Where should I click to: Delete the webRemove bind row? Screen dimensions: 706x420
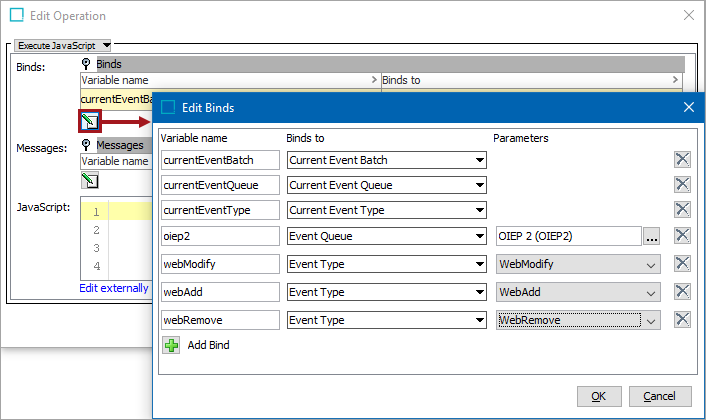tap(683, 319)
